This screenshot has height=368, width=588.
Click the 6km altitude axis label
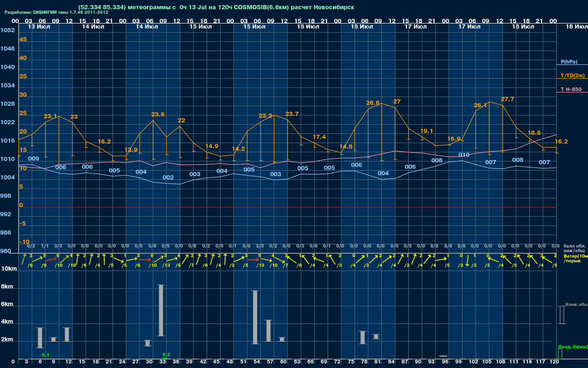[x=8, y=305]
